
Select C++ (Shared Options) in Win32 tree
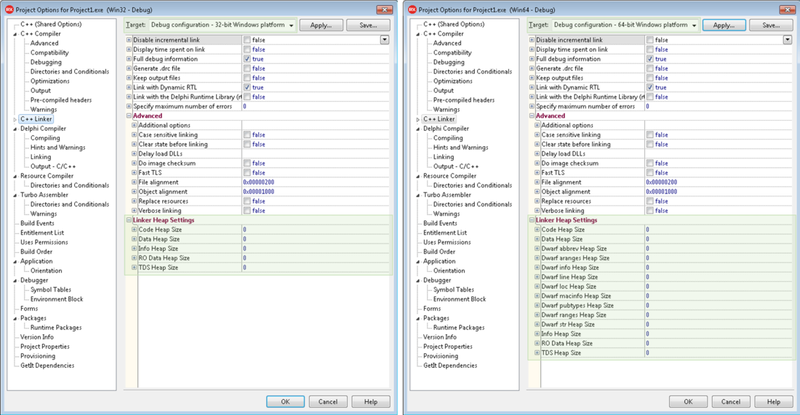click(51, 24)
